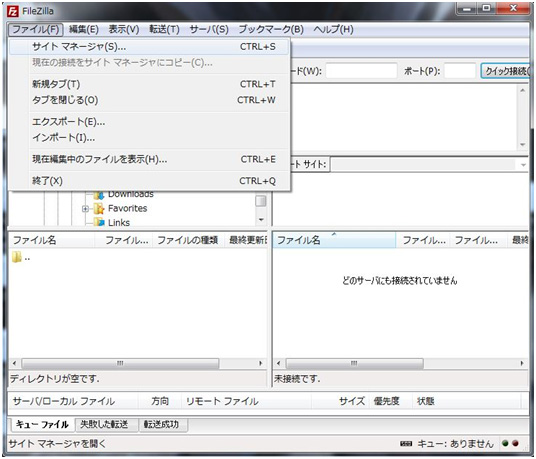Sort local list by 最終更新 column
The image size is (536, 459).
click(247, 240)
